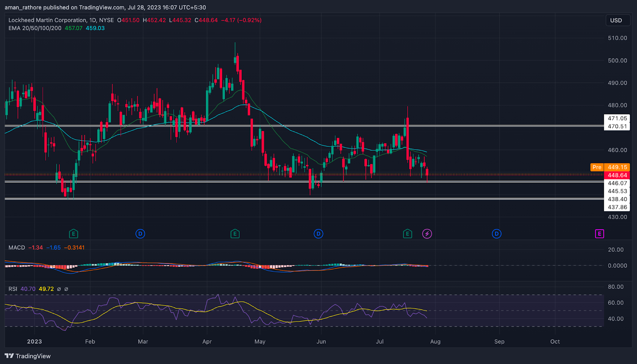The width and height of the screenshot is (637, 364).
Task: Click the 510.00 price axis label
Action: [617, 38]
